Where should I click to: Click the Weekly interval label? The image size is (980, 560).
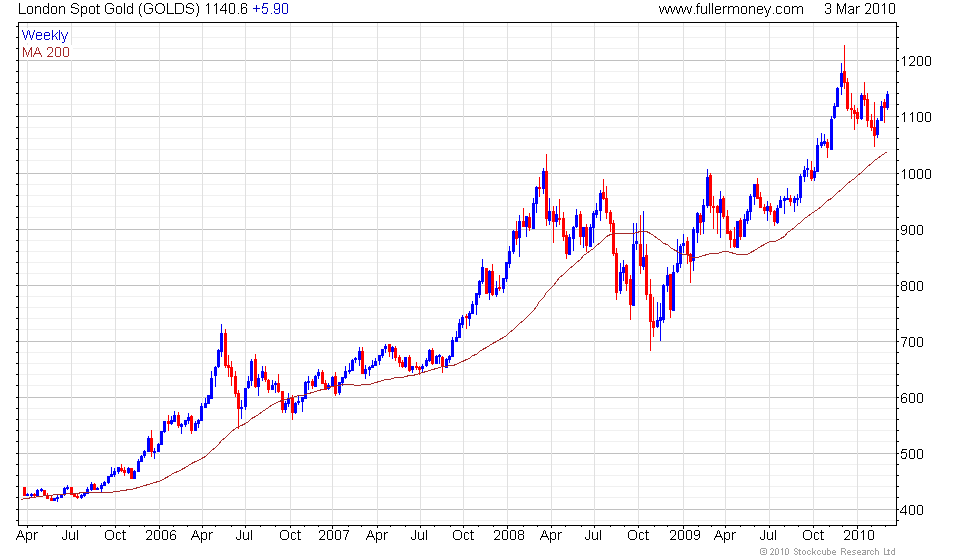pyautogui.click(x=44, y=36)
